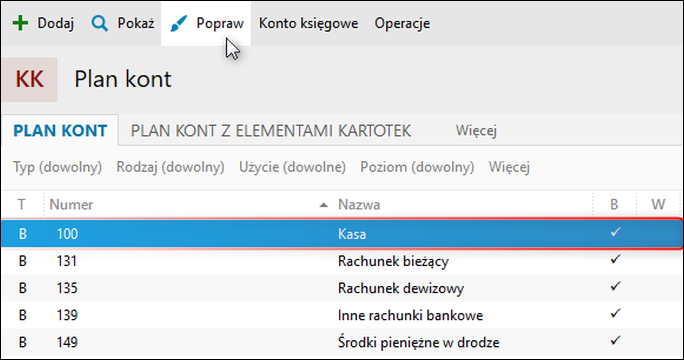
Task: Click the blue brush Popraw icon
Action: pyautogui.click(x=178, y=24)
